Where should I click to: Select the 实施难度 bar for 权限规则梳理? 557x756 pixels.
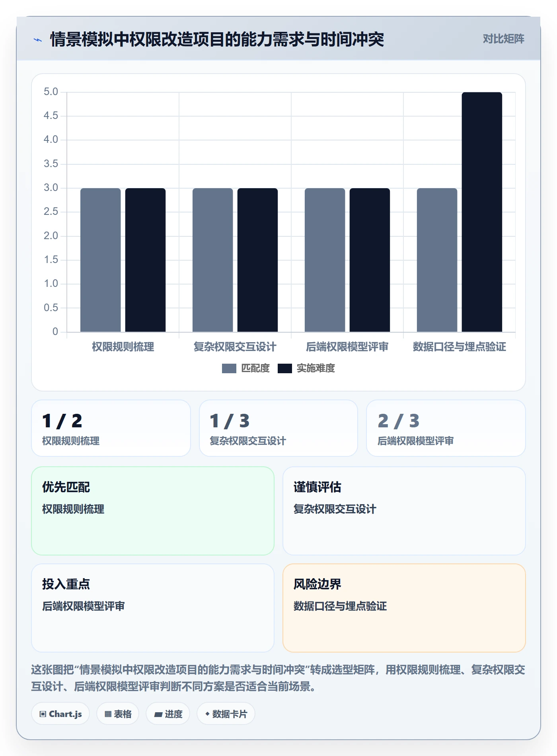point(145,260)
